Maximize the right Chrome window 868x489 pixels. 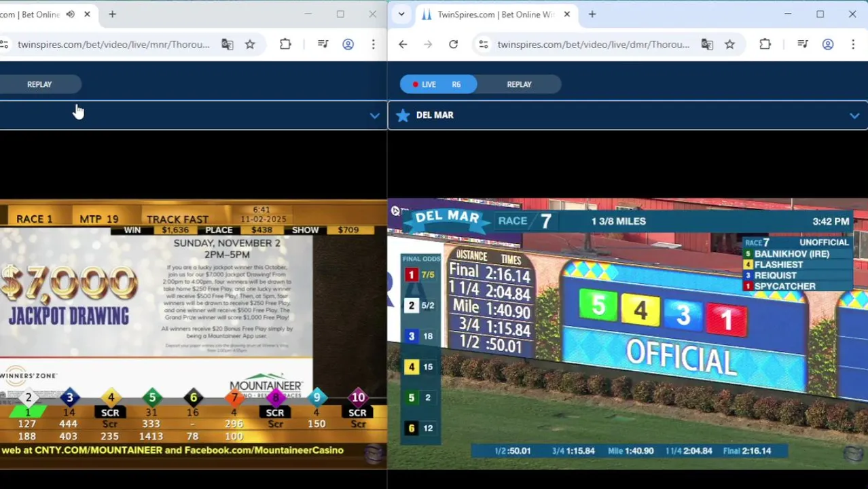(x=820, y=14)
